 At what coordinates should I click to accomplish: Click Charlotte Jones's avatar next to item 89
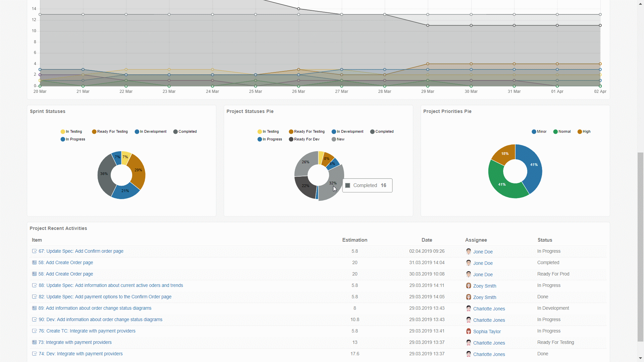tap(469, 308)
